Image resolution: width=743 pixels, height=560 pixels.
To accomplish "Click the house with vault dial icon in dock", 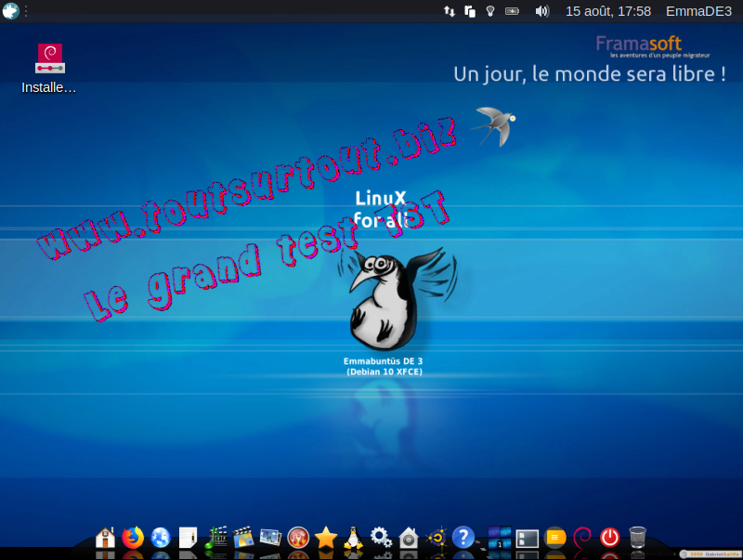I will click(x=409, y=538).
